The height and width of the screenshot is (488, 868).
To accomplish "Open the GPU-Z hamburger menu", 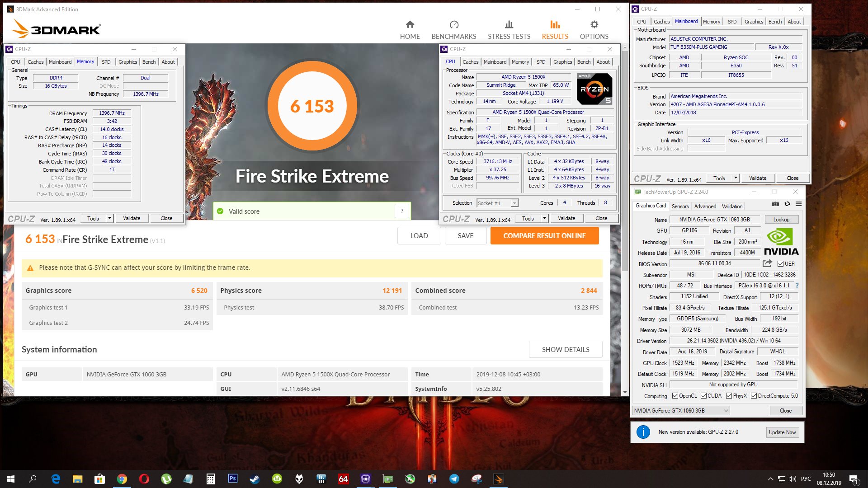I will point(799,204).
